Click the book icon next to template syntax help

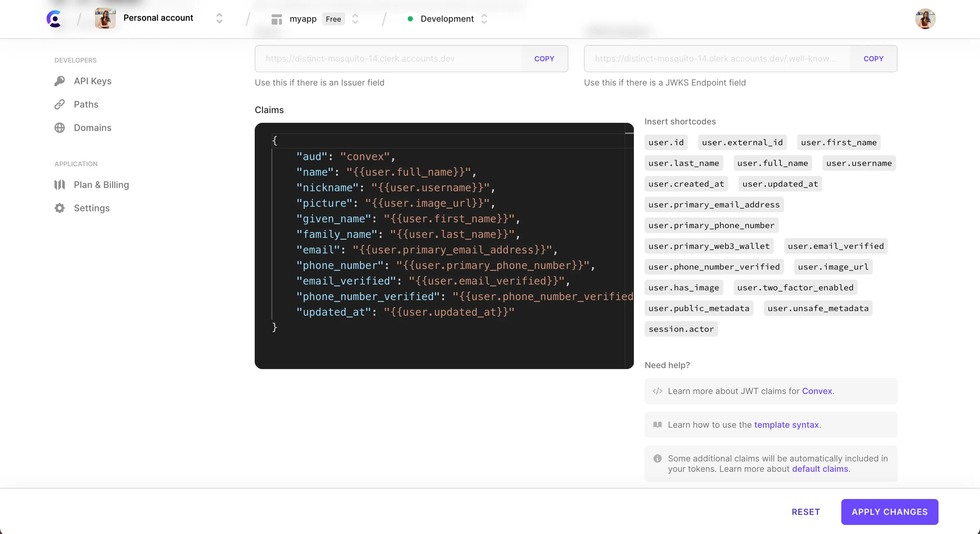658,425
